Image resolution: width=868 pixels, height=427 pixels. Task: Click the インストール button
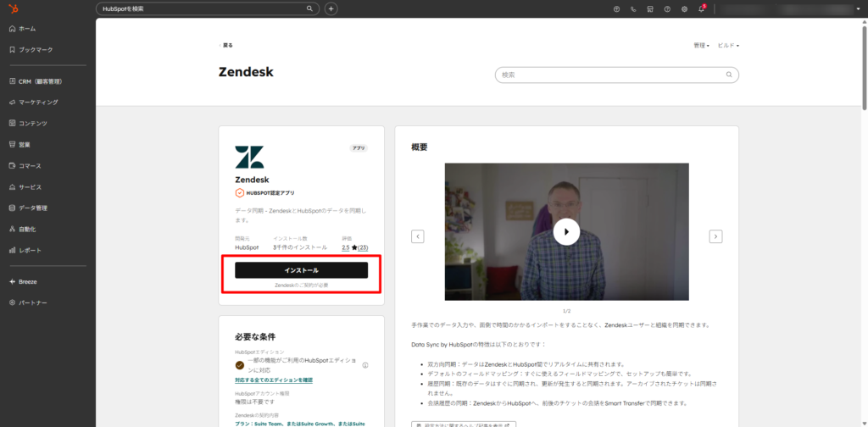301,270
